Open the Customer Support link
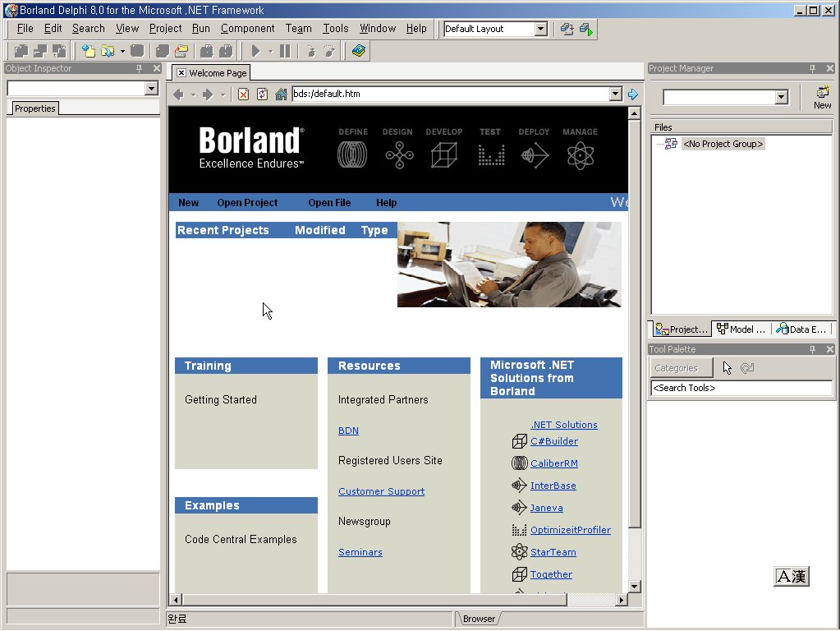Image resolution: width=840 pixels, height=631 pixels. coord(381,491)
